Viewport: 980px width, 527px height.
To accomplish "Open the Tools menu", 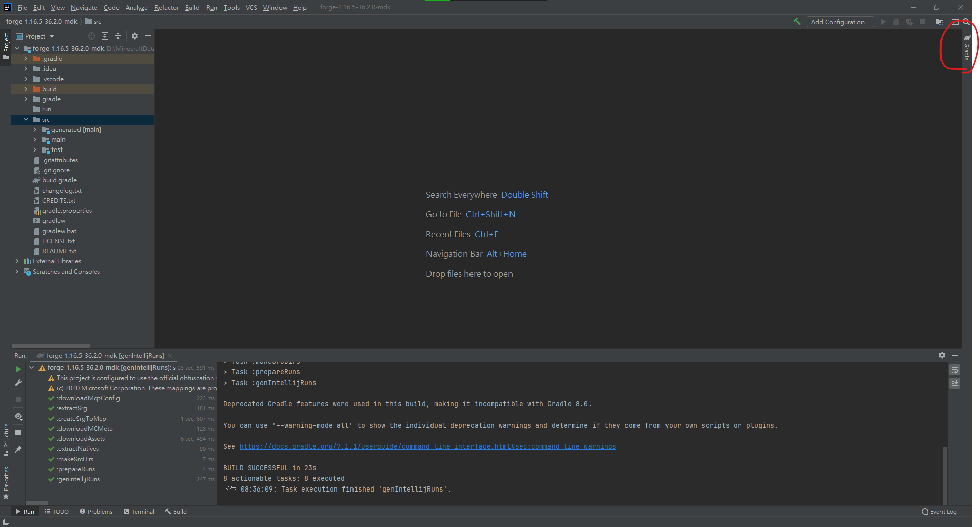I will click(x=231, y=7).
